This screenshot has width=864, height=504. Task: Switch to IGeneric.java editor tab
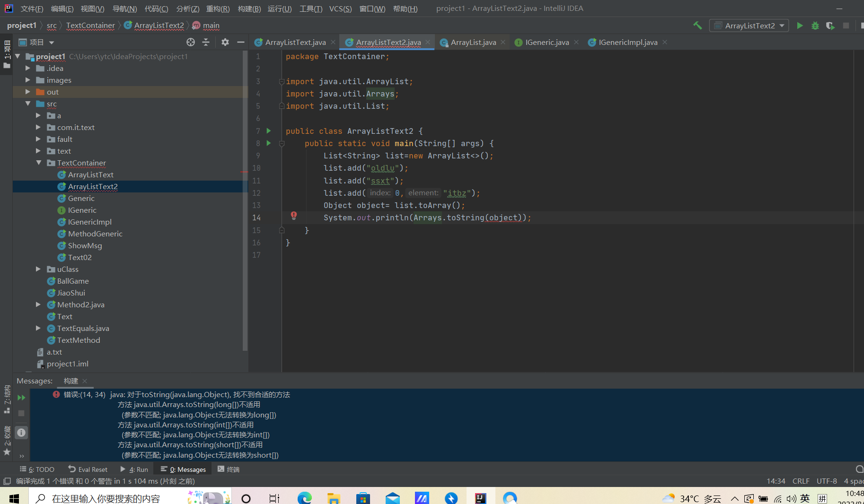tap(547, 42)
